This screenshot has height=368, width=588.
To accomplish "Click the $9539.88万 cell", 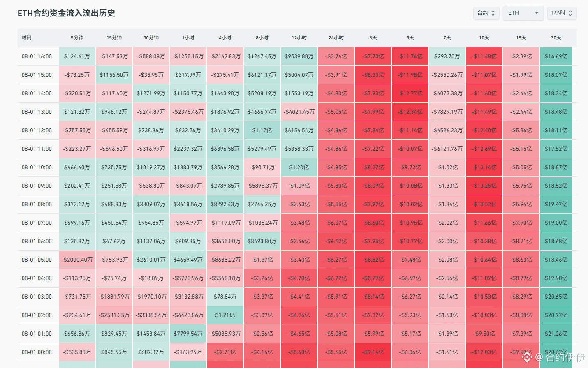I will point(299,56).
